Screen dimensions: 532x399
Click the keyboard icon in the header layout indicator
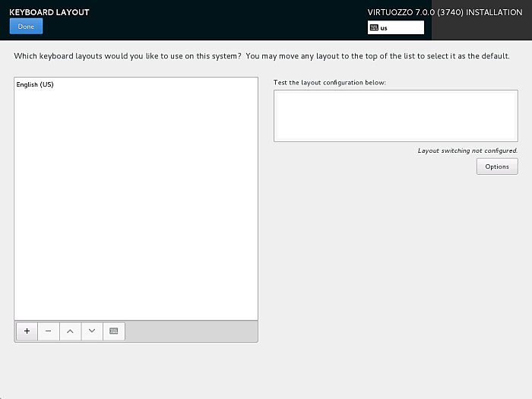(x=373, y=28)
